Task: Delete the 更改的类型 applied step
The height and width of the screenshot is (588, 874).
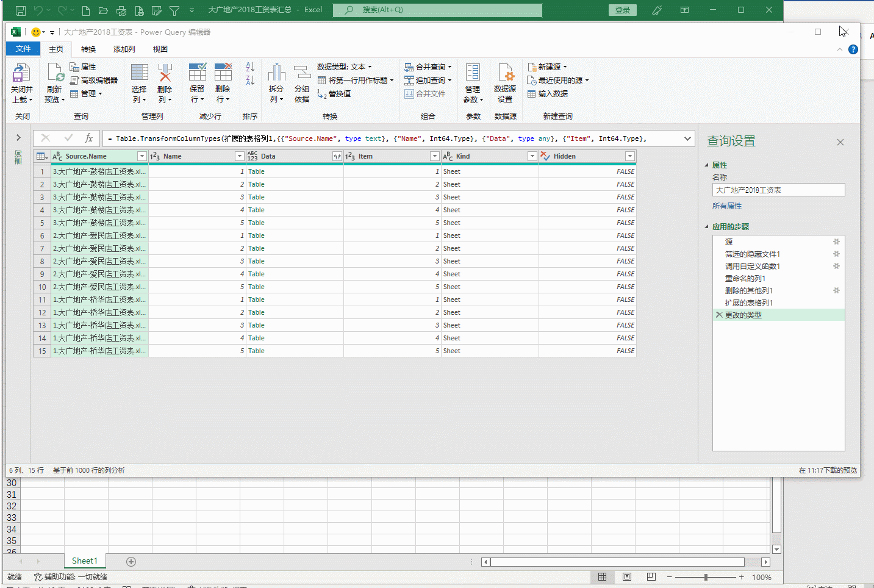Action: coord(719,315)
